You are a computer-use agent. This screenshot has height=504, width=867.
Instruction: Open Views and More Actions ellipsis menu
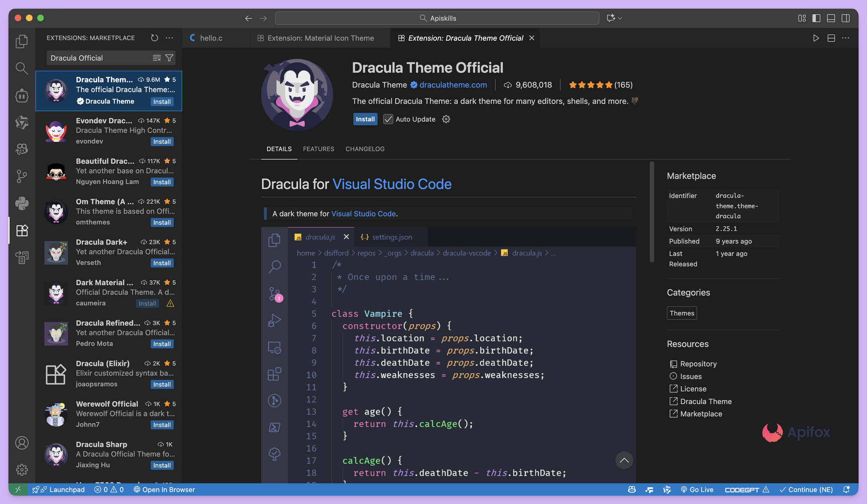[169, 38]
